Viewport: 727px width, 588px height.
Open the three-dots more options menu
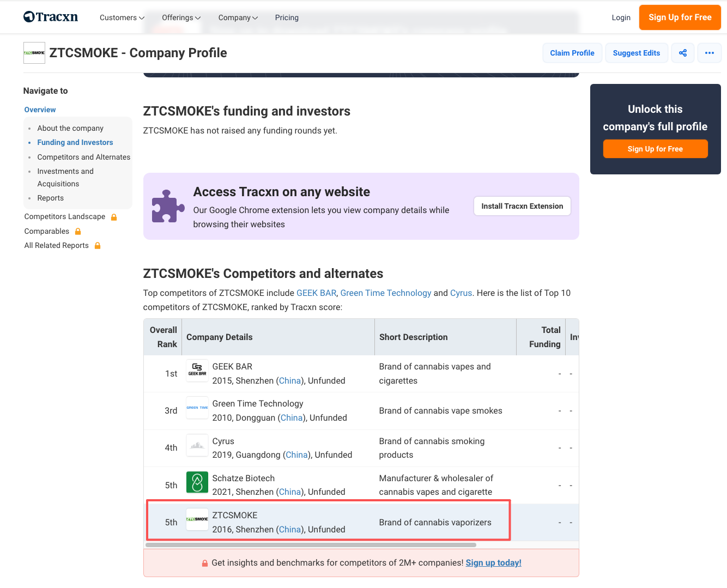[709, 53]
